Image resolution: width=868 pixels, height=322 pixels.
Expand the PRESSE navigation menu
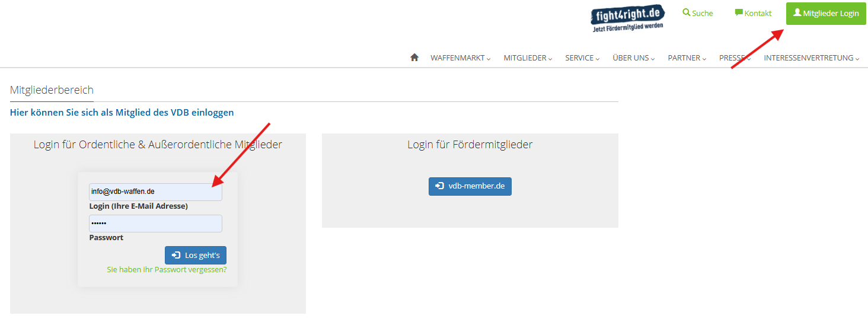click(735, 58)
